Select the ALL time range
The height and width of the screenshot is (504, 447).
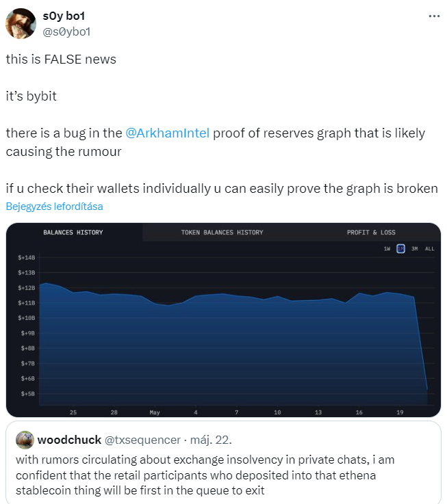click(x=430, y=249)
